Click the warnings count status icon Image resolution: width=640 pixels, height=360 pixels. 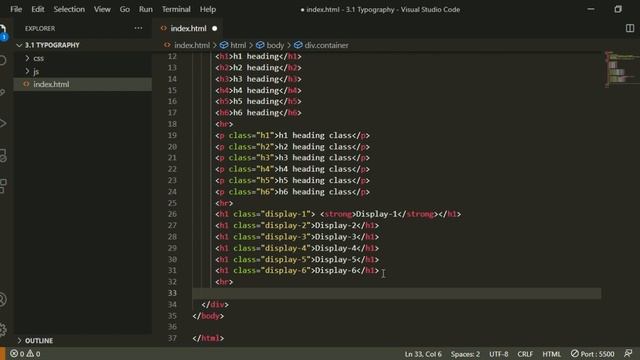33,353
